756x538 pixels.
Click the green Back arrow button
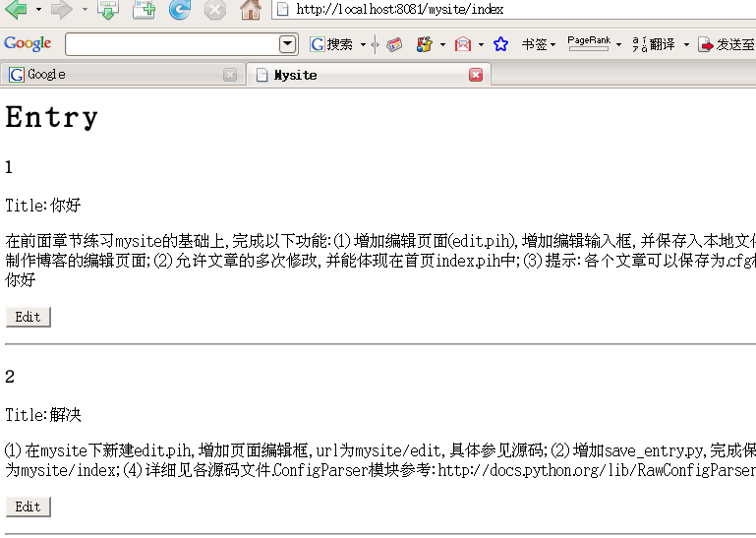pyautogui.click(x=16, y=10)
